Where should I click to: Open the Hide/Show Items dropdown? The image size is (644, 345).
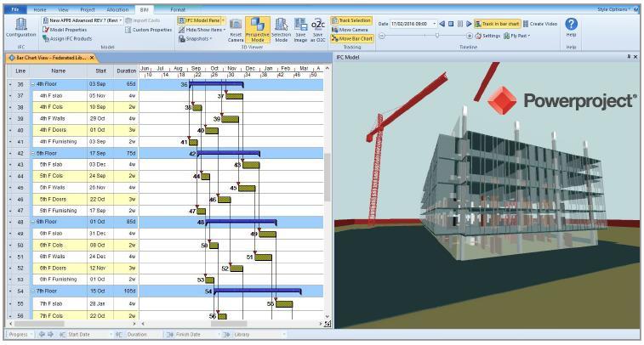[202, 30]
